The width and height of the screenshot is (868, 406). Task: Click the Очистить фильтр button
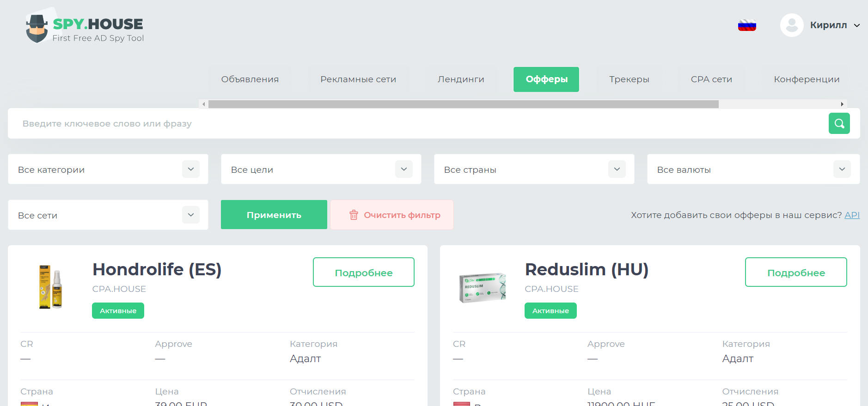[392, 215]
